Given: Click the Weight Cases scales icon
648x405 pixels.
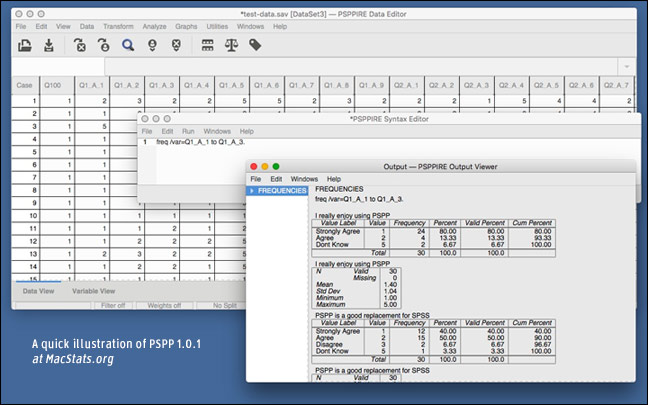Looking at the screenshot, I should (231, 45).
